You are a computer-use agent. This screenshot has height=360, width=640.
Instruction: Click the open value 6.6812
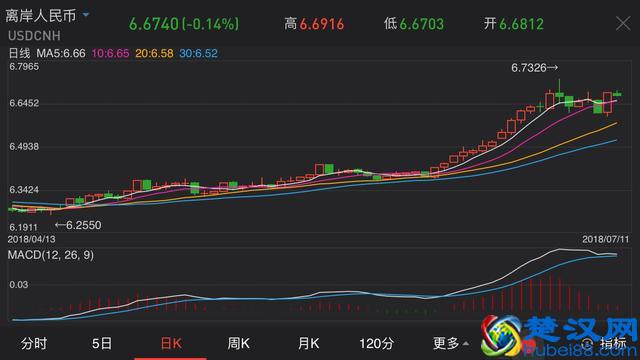coord(522,24)
